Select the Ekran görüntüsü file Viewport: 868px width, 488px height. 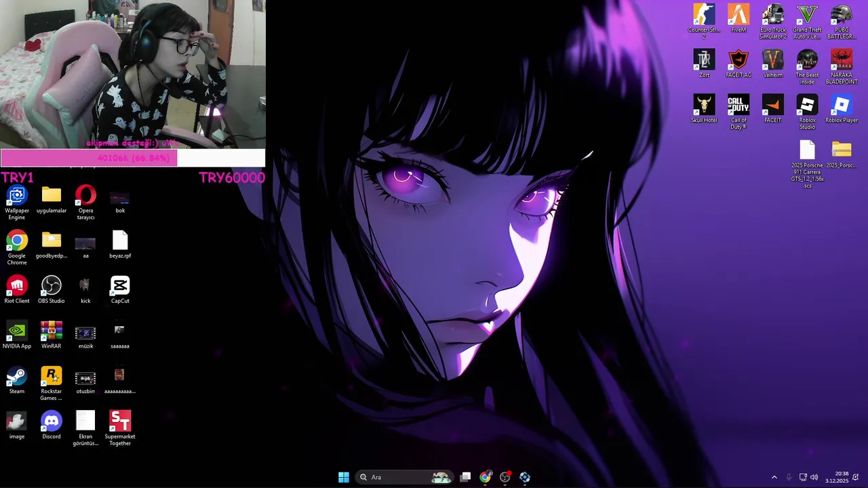(x=85, y=428)
